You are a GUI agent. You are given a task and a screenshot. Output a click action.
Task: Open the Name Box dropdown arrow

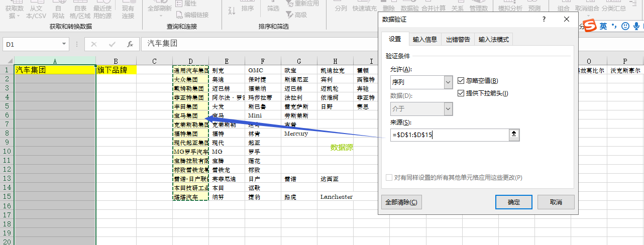click(64, 44)
